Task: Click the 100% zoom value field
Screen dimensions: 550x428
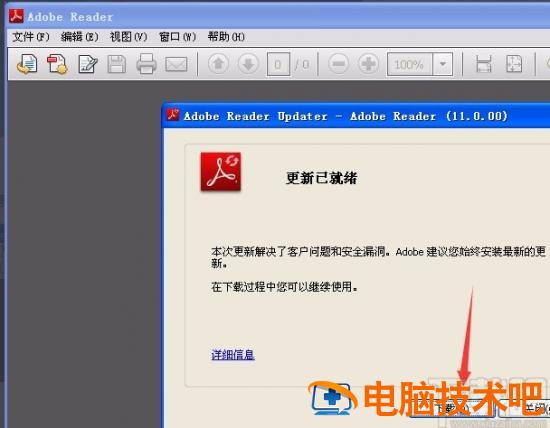Action: (x=409, y=64)
